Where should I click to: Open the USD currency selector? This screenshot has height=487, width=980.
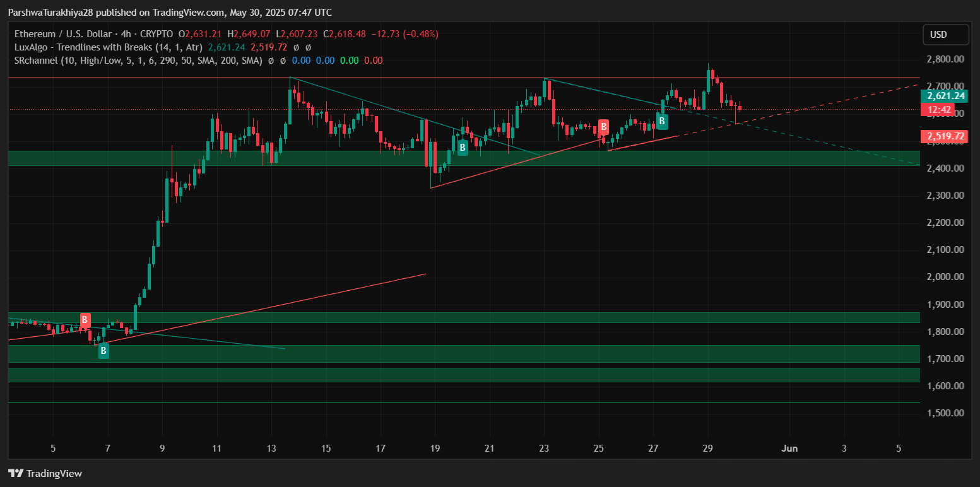(945, 35)
